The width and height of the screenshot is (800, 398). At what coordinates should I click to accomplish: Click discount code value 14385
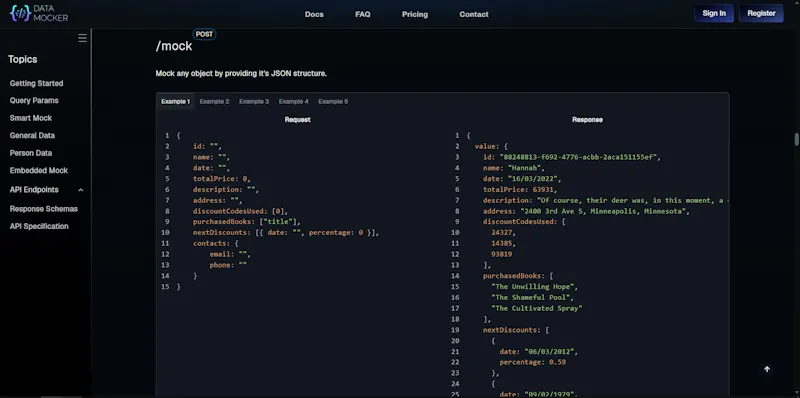point(502,243)
